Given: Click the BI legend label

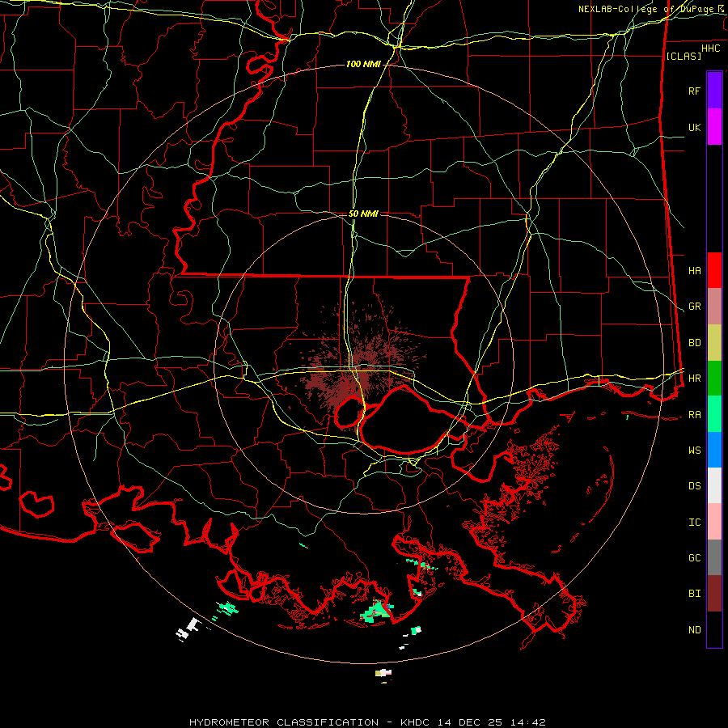Looking at the screenshot, I should (x=694, y=594).
